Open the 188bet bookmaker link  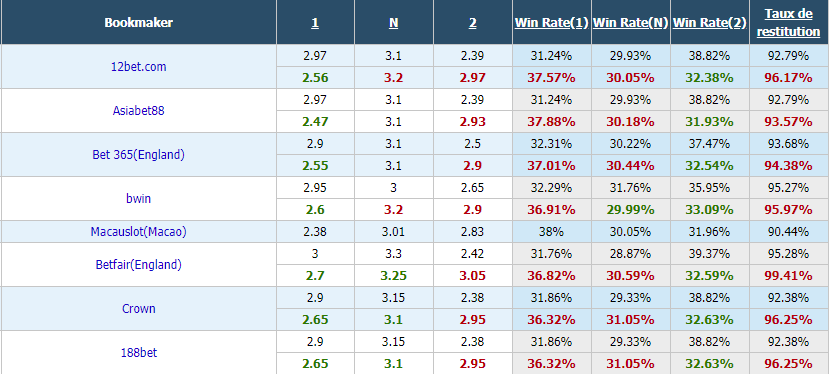[139, 352]
